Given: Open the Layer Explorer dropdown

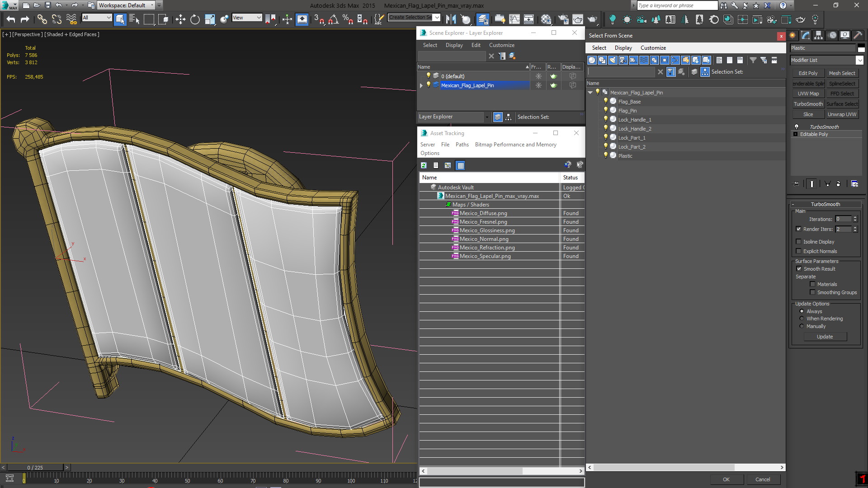Looking at the screenshot, I should [x=487, y=117].
